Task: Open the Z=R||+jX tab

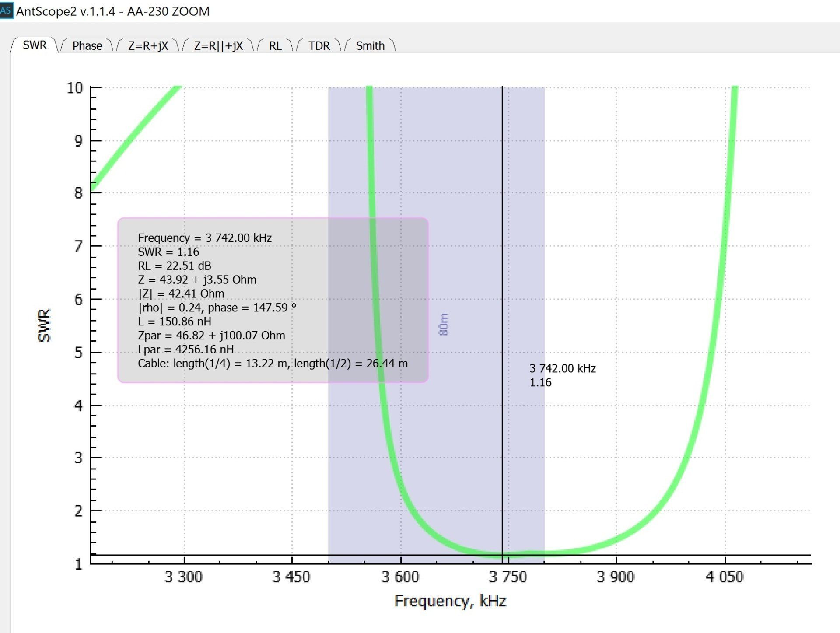Action: point(218,45)
